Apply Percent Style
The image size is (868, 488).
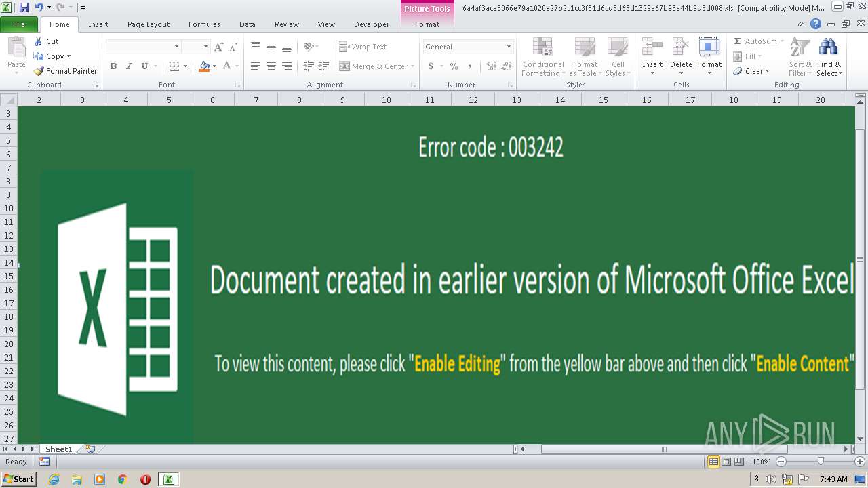pos(454,66)
